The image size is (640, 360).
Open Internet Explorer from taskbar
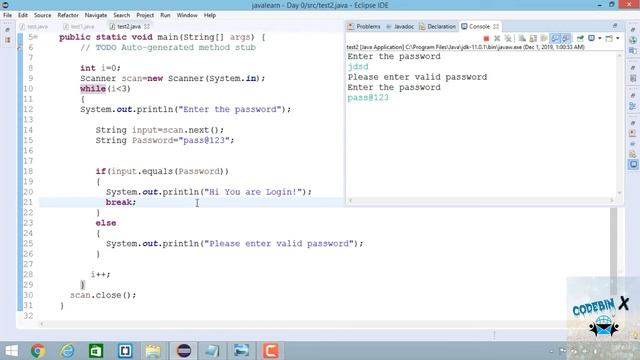click(67, 351)
